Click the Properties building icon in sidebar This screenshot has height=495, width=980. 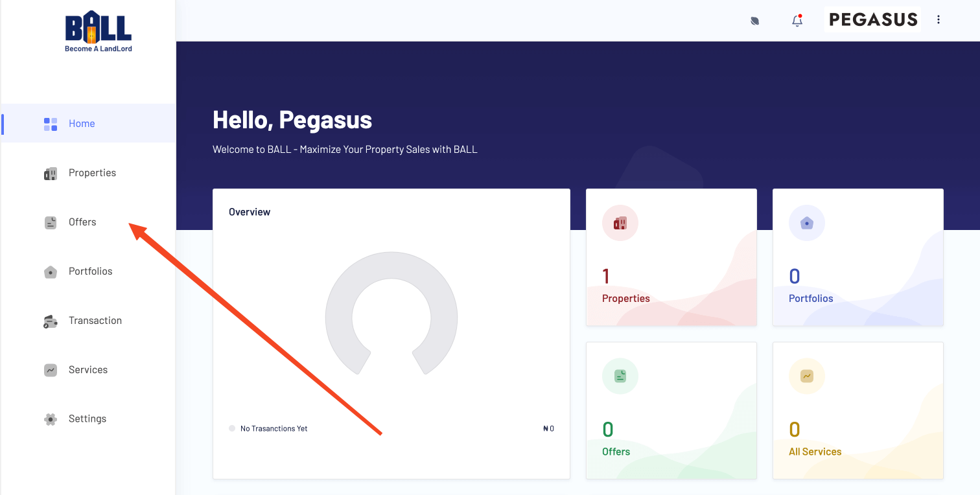click(51, 173)
